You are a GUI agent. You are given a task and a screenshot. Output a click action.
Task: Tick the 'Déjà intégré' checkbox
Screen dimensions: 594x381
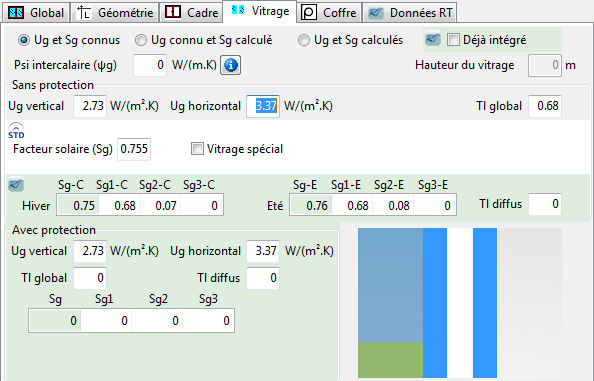453,40
